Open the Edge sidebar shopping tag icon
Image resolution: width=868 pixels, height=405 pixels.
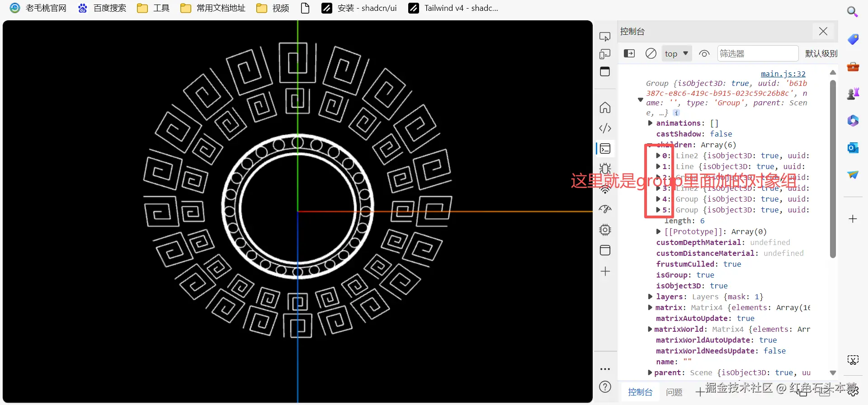853,39
